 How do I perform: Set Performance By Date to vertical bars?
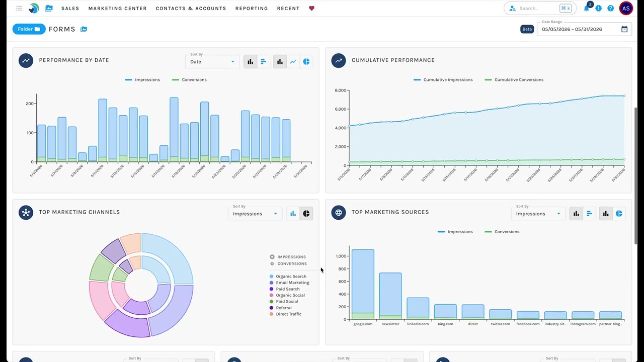250,62
